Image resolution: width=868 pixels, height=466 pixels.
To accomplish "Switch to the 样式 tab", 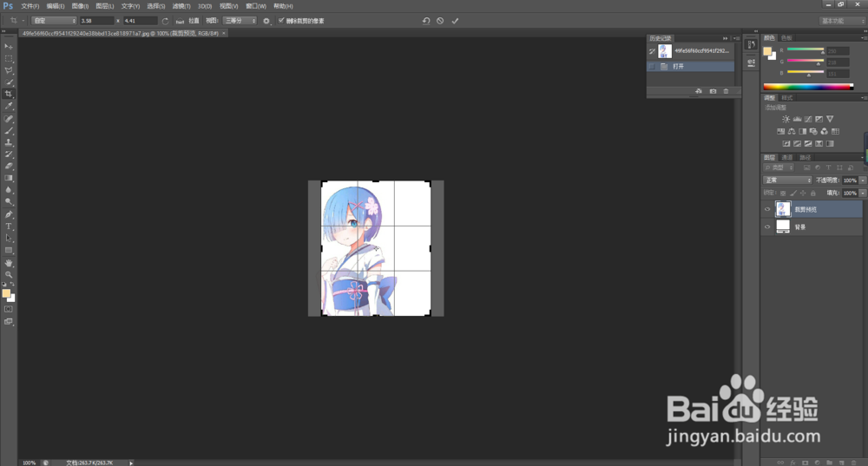I will pos(787,98).
